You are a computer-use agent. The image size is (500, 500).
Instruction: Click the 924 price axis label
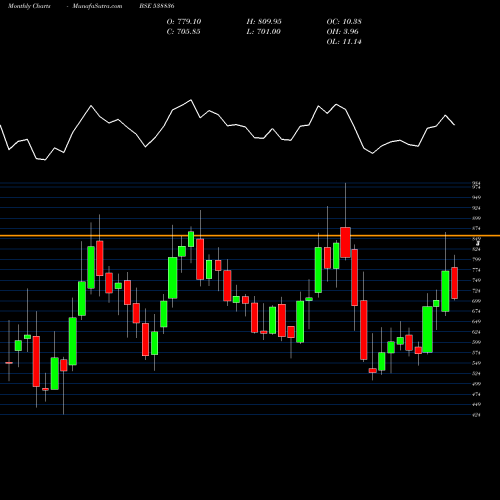pyautogui.click(x=477, y=208)
